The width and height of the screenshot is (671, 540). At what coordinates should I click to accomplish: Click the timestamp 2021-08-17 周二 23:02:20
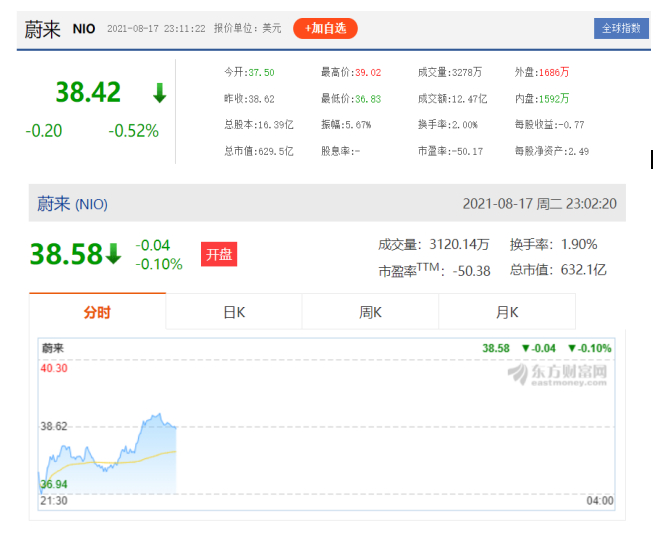[540, 204]
